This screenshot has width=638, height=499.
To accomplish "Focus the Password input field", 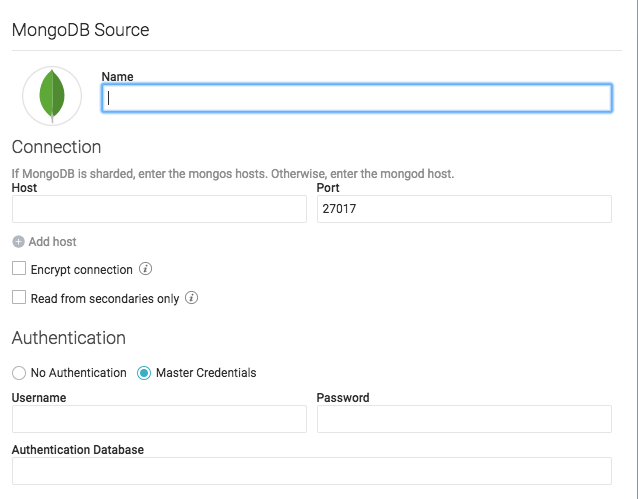I will pyautogui.click(x=463, y=419).
